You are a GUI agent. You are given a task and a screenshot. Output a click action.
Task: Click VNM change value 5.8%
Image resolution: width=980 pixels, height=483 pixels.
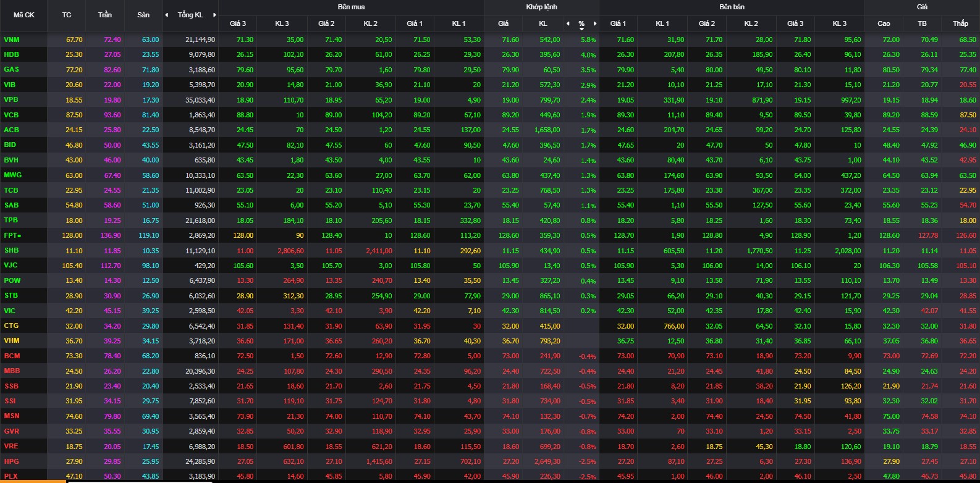[588, 40]
